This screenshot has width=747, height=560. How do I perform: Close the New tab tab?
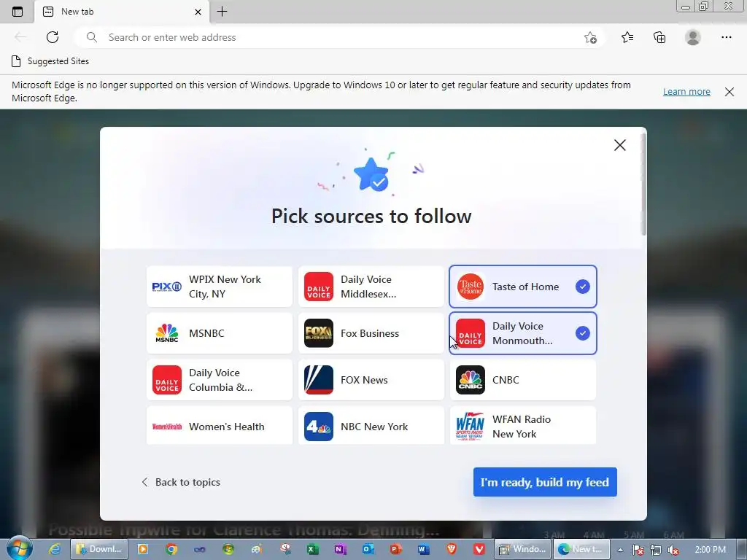(x=198, y=12)
